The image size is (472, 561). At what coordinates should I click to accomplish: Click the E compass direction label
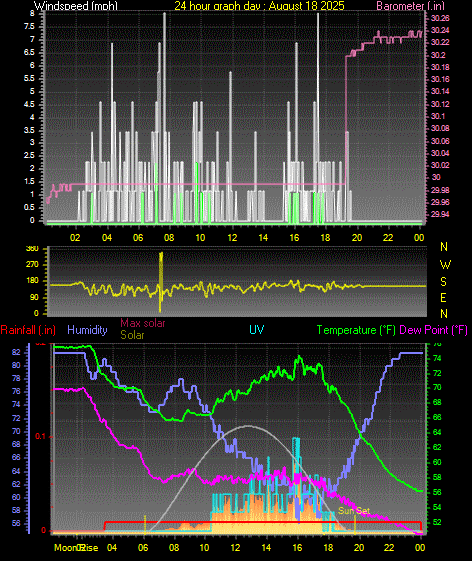[x=443, y=298]
